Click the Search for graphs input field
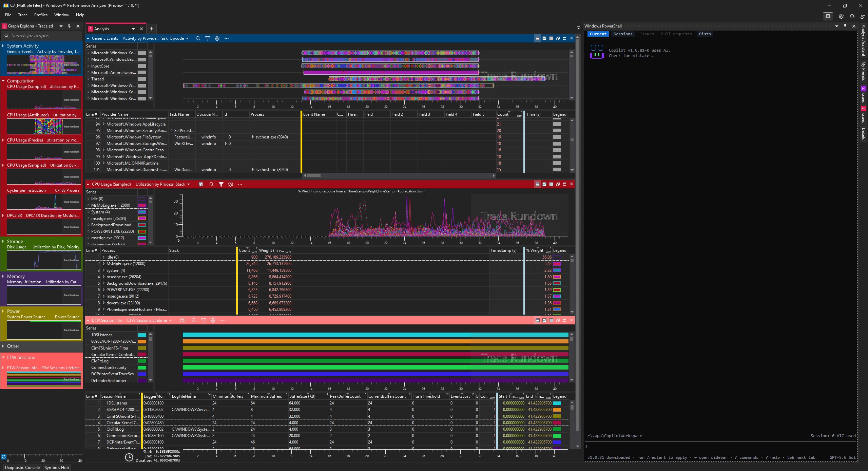Image resolution: width=868 pixels, height=471 pixels. click(42, 36)
